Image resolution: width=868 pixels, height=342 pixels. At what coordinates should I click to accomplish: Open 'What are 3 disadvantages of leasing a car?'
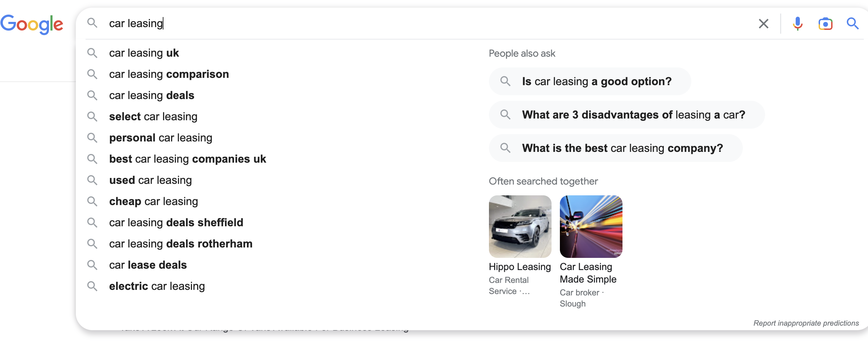tap(633, 115)
